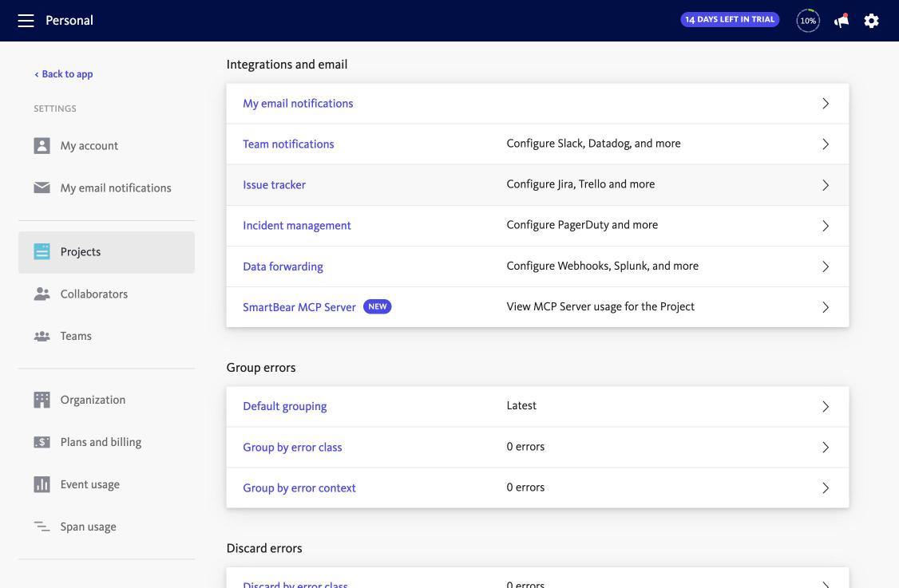The image size is (899, 588).
Task: Click the Plans and billing dollar icon
Action: click(x=42, y=442)
